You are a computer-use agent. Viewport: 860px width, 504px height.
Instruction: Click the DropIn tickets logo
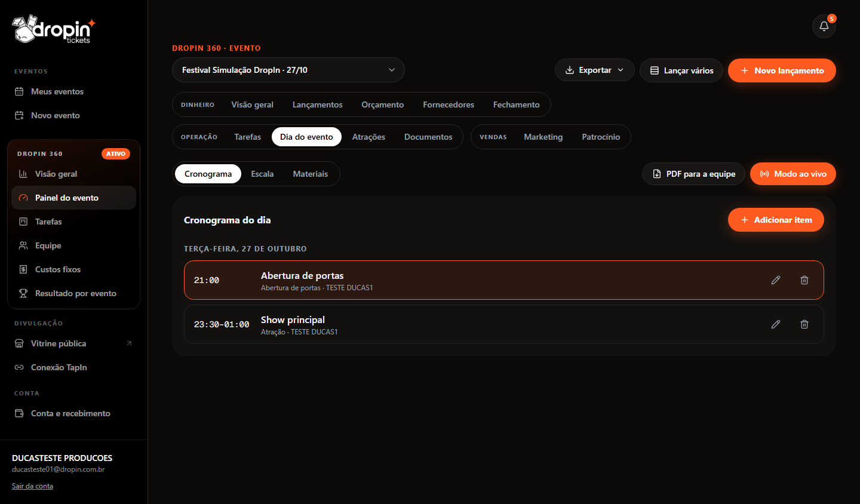(x=53, y=29)
